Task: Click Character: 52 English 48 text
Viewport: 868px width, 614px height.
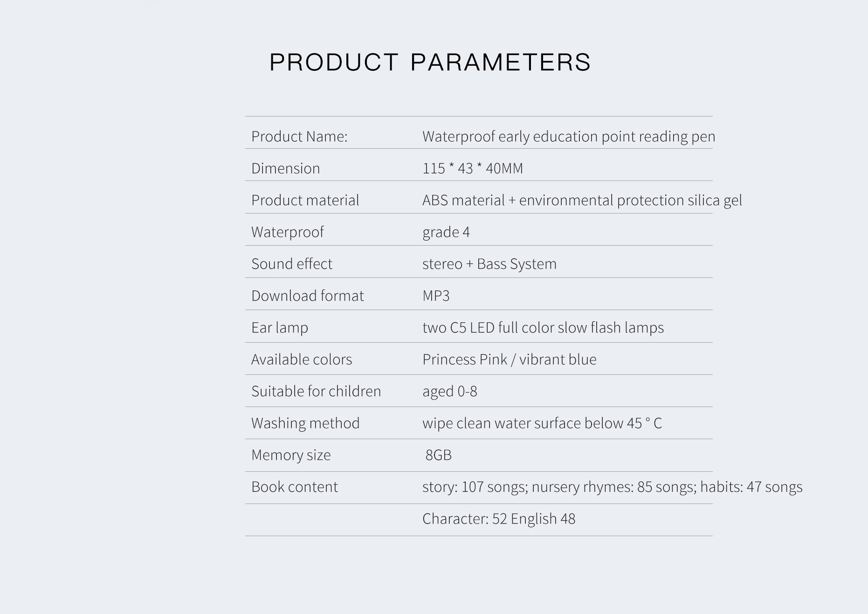Action: tap(499, 519)
